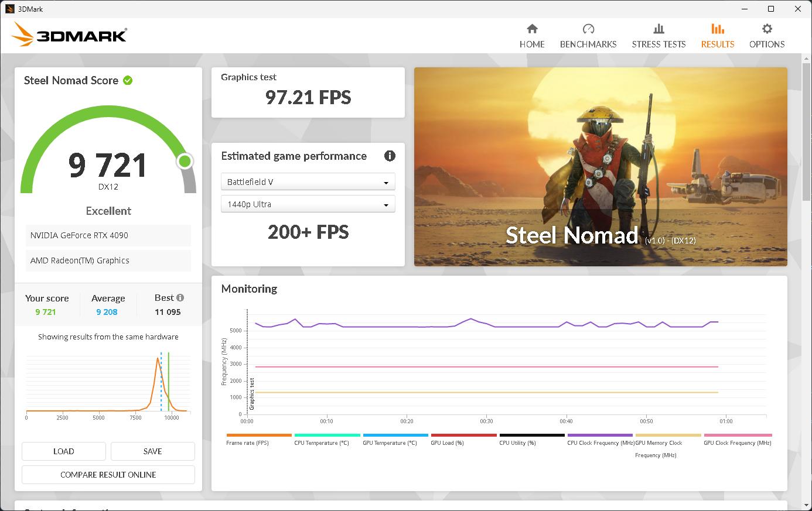Switch to the BENCHMARKS tab

point(588,44)
